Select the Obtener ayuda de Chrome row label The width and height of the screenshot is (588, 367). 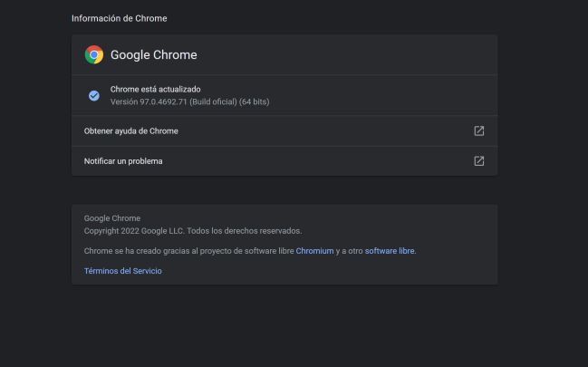130,131
